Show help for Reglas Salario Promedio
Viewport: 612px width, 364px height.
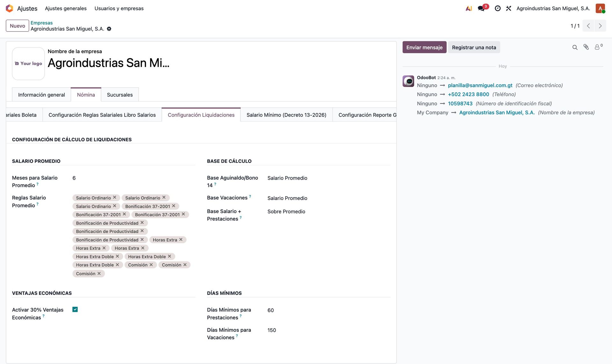pyautogui.click(x=37, y=204)
